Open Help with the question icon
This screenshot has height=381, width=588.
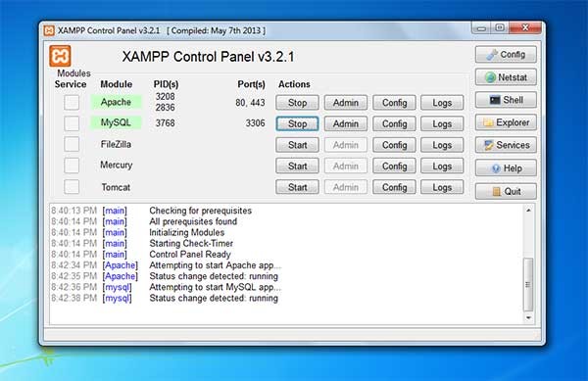[506, 168]
